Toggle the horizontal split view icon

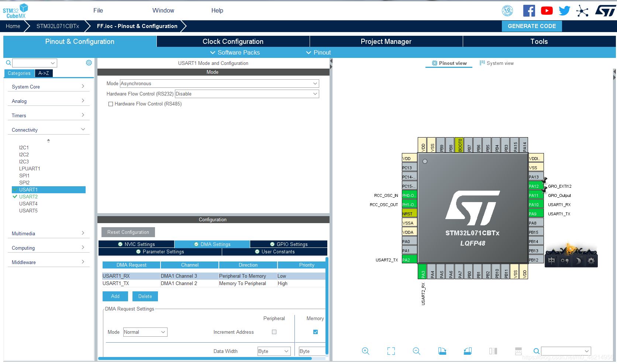click(518, 351)
